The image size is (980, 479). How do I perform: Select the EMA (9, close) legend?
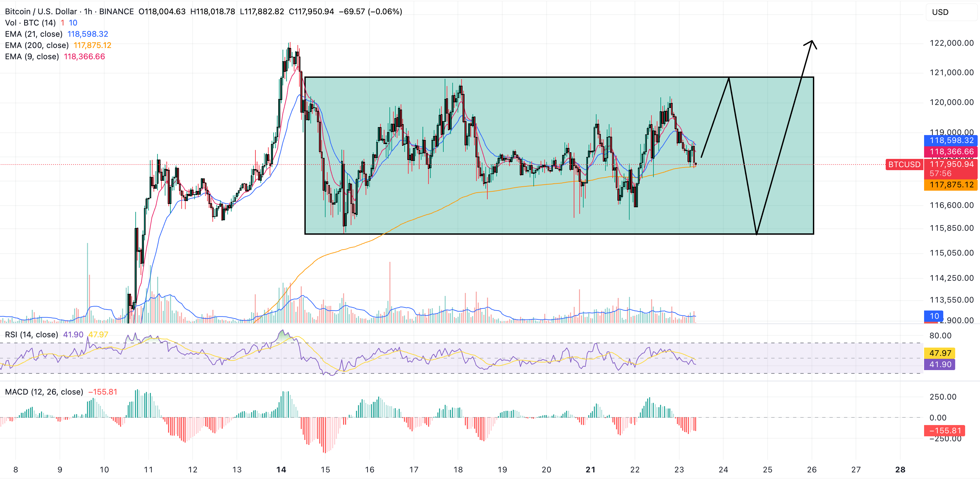(x=32, y=56)
